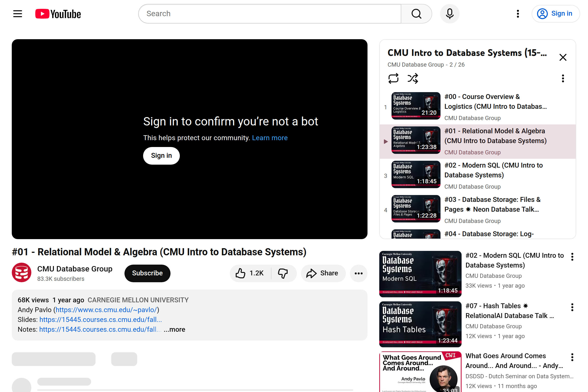Open the recommended Modern SQL thumbnail

coord(420,274)
